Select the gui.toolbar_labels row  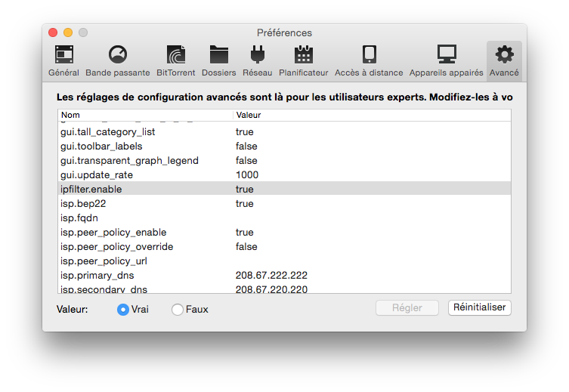[284, 146]
